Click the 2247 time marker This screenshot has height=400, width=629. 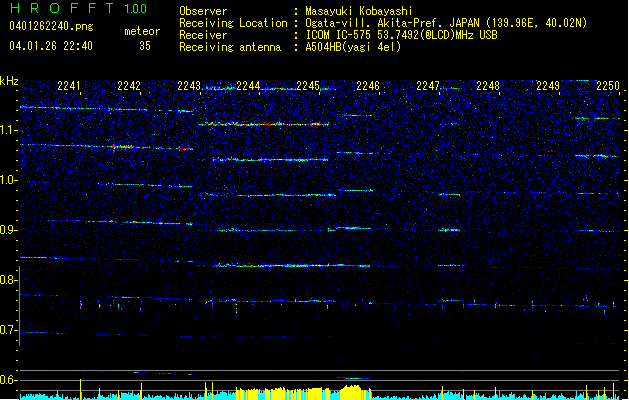428,85
